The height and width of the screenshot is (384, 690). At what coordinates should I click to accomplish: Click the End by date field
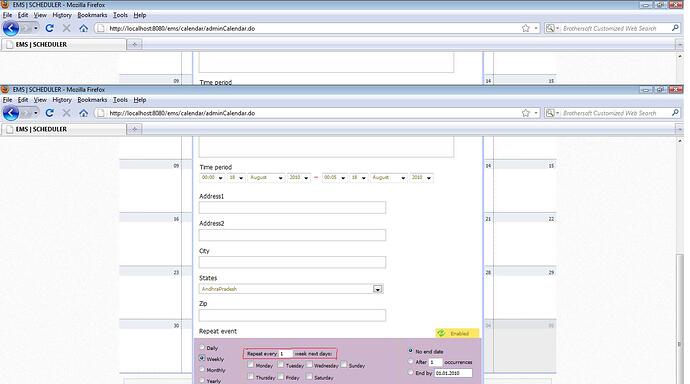[x=453, y=373]
